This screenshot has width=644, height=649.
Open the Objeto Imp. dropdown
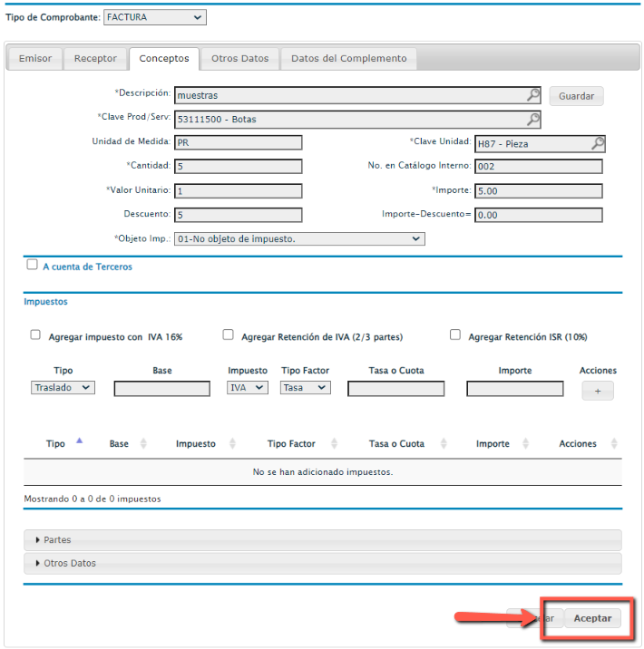(x=299, y=238)
